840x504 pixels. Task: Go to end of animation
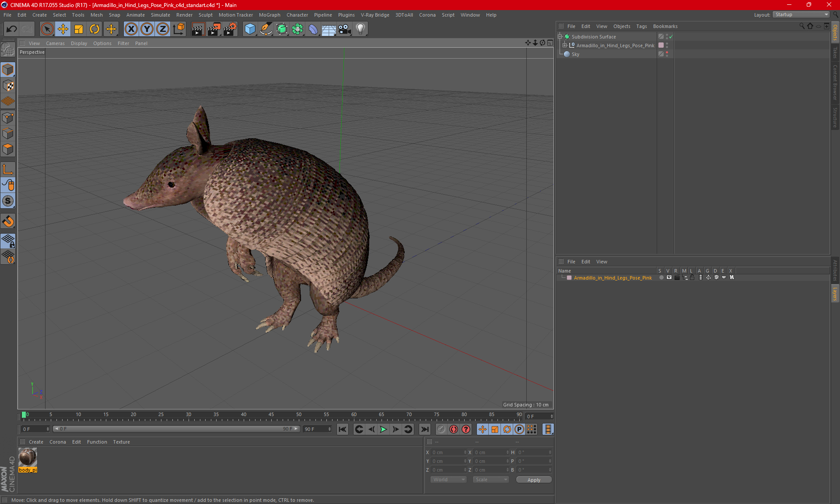(x=424, y=429)
